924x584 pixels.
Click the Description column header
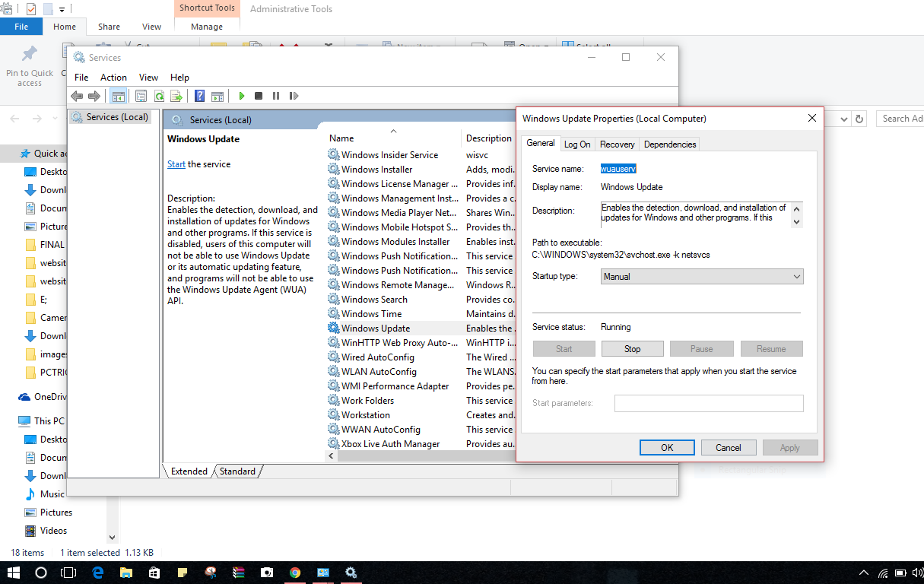[x=488, y=138]
